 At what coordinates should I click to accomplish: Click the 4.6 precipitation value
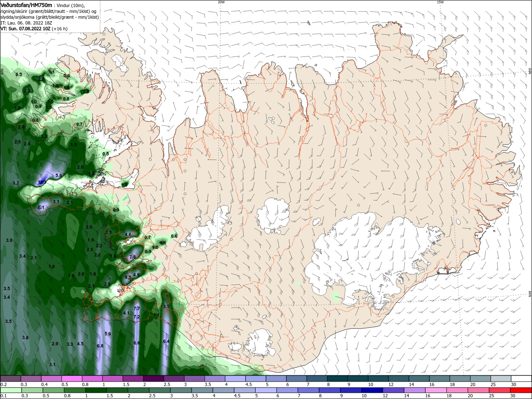click(x=128, y=234)
